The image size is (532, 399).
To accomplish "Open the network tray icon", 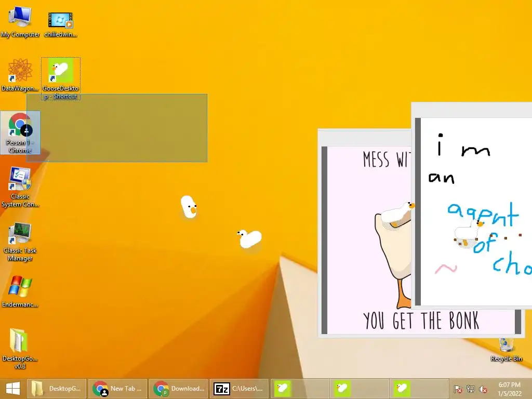I will 471,389.
